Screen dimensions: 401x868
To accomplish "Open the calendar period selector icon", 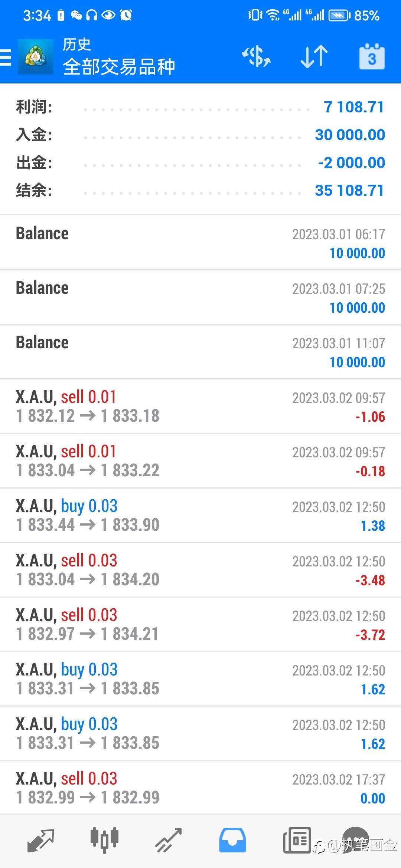I will point(372,57).
